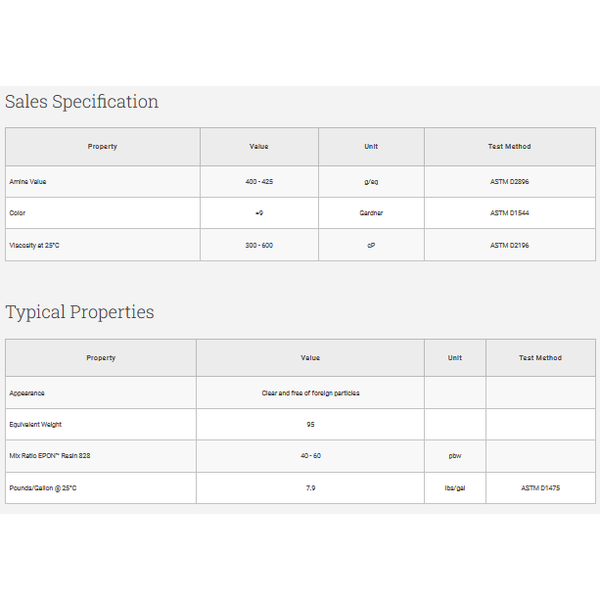Click the 300 - 600 viscosity value
This screenshot has height=600, width=600.
pos(259,246)
